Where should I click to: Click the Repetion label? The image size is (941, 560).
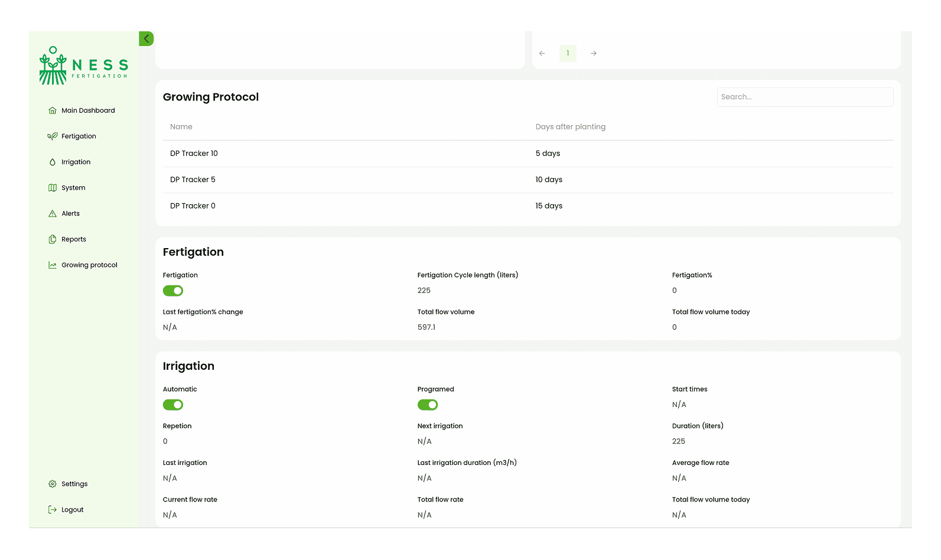(x=177, y=426)
